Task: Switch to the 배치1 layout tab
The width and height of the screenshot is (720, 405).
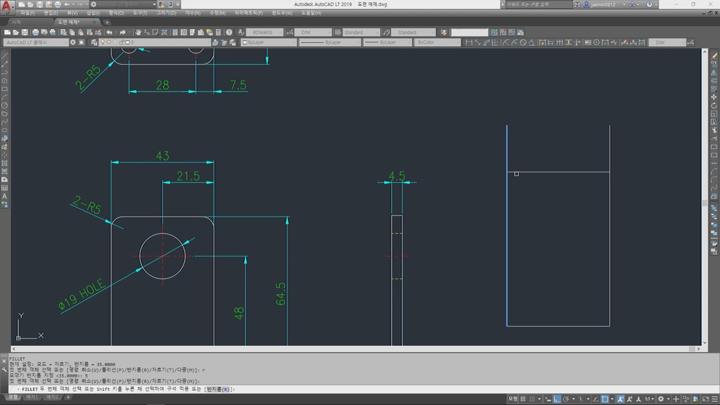Action: click(x=32, y=397)
